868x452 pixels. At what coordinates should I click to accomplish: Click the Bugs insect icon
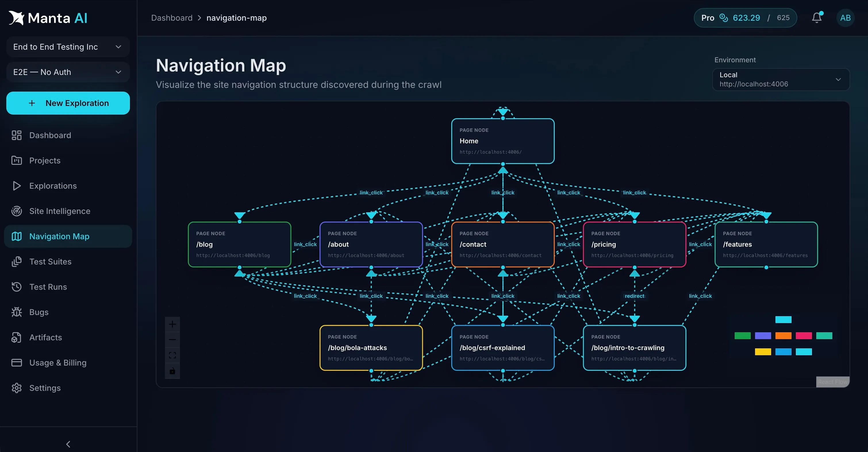pos(16,312)
